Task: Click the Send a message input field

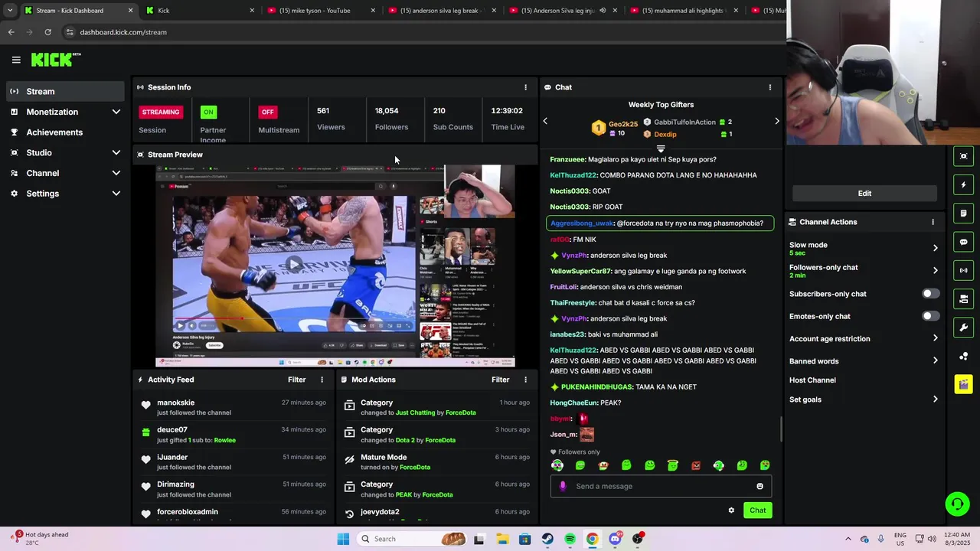Action: [x=661, y=486]
